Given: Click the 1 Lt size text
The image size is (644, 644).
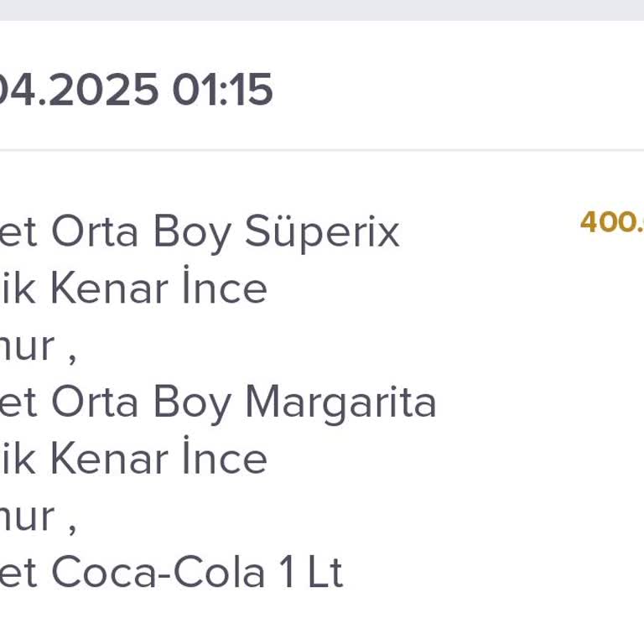Looking at the screenshot, I should [312, 573].
